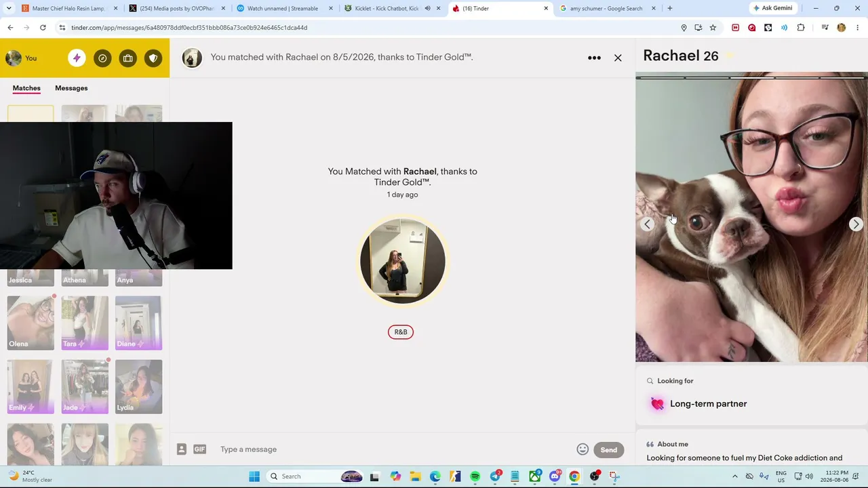Open the Work Mode briefcase icon

click(x=128, y=58)
